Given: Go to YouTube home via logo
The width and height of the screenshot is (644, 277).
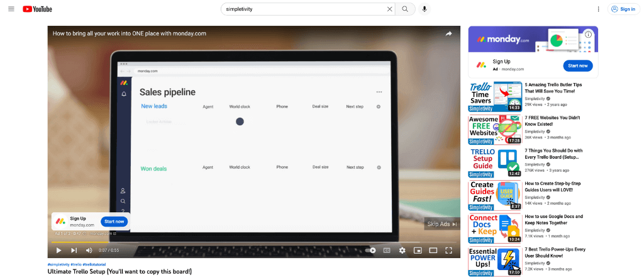Looking at the screenshot, I should 37,9.
